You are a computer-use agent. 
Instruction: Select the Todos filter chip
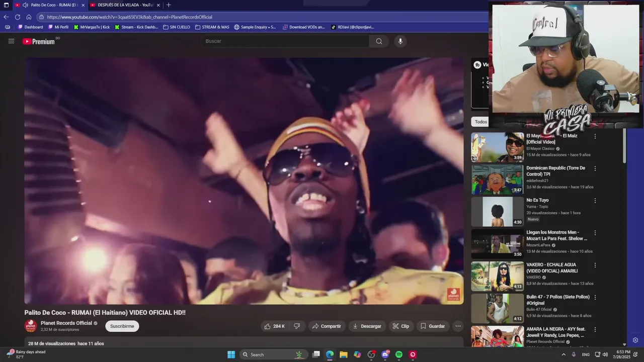tap(481, 122)
